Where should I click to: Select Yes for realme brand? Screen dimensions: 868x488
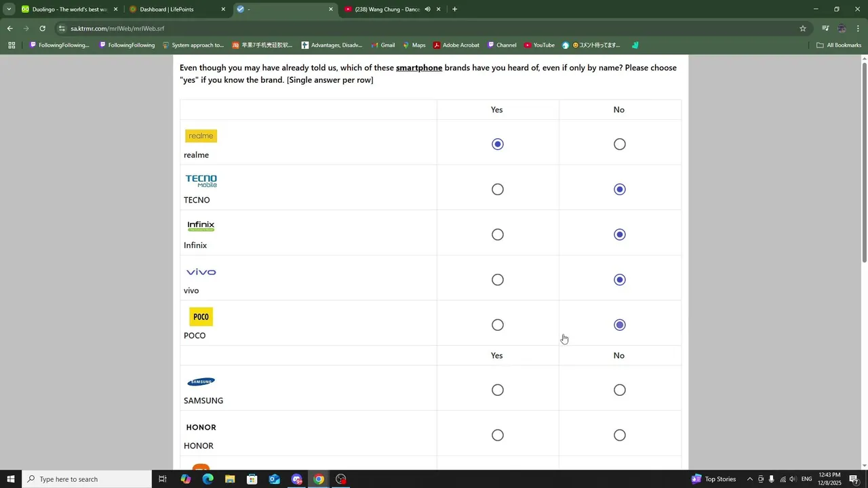498,144
